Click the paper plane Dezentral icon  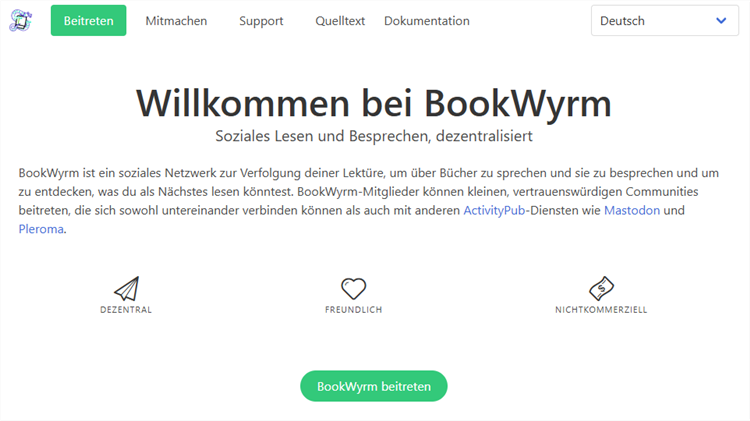[126, 288]
